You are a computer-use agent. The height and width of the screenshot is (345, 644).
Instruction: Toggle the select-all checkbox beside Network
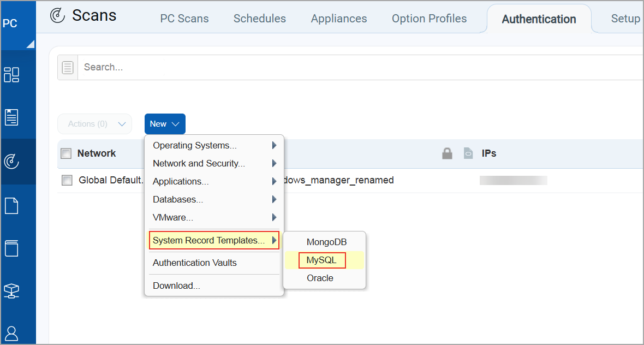point(66,154)
